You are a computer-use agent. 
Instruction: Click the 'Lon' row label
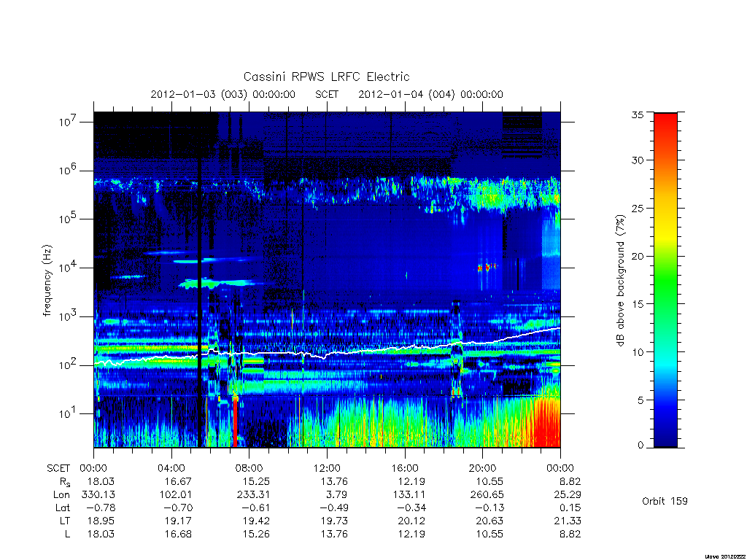[62, 495]
